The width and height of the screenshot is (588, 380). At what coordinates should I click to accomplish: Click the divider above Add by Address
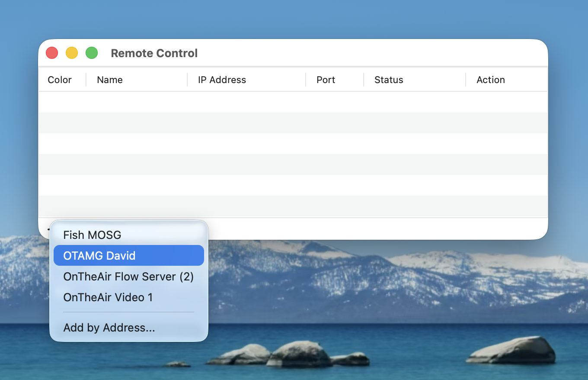[x=128, y=312]
